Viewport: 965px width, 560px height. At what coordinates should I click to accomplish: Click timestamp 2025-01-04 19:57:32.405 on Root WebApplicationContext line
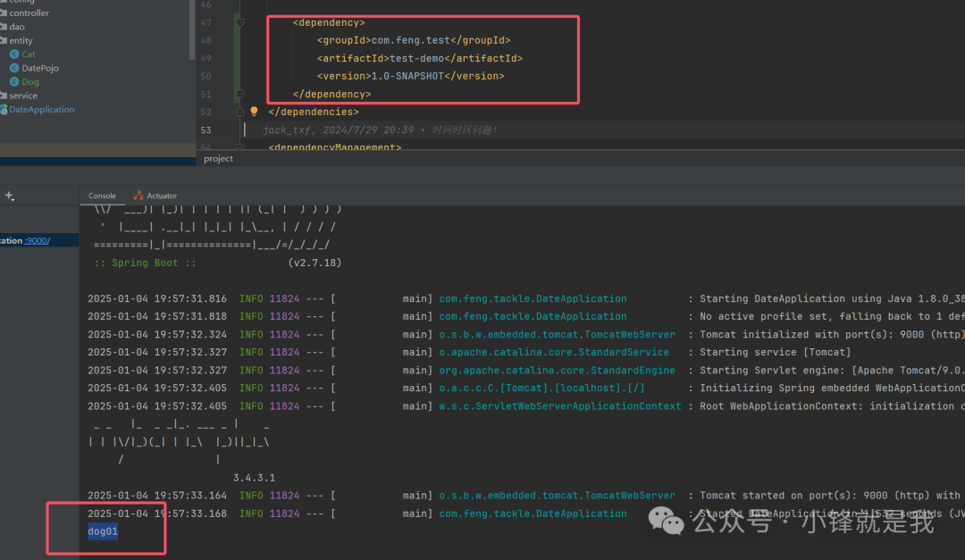click(x=157, y=406)
